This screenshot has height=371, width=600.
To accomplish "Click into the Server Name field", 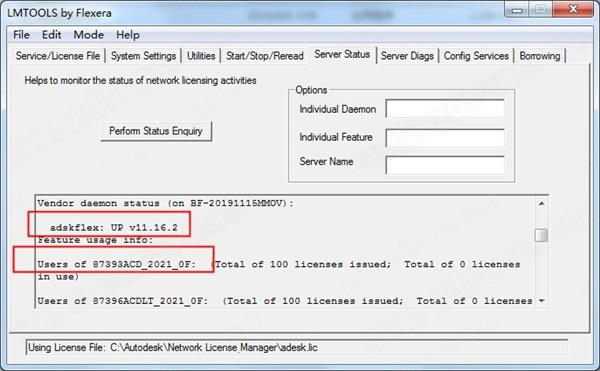I will click(445, 165).
